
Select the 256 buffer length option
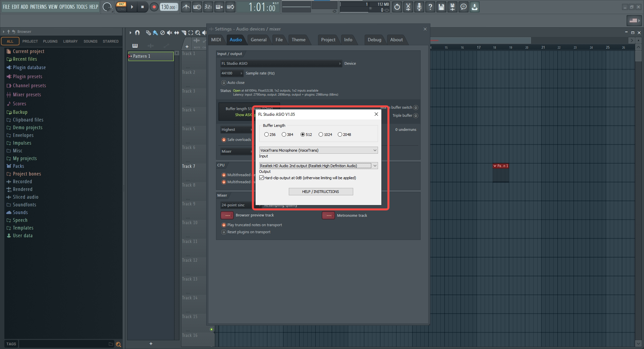[266, 135]
